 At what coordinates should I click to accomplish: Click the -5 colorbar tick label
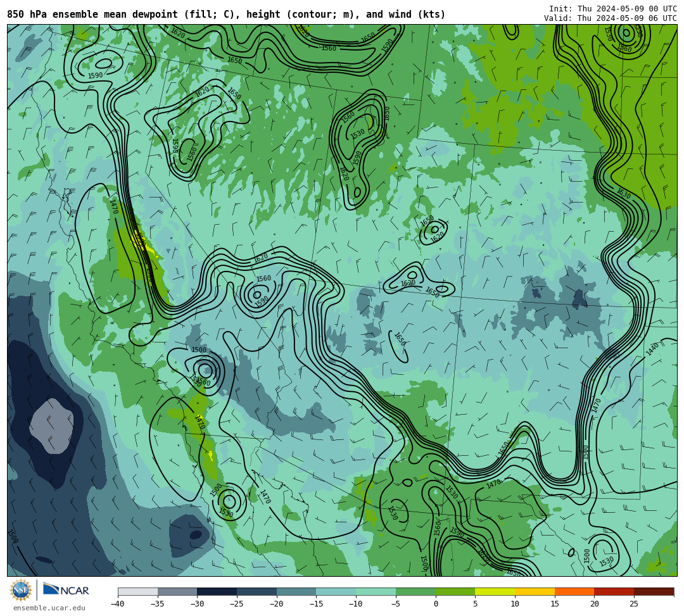pyautogui.click(x=396, y=604)
